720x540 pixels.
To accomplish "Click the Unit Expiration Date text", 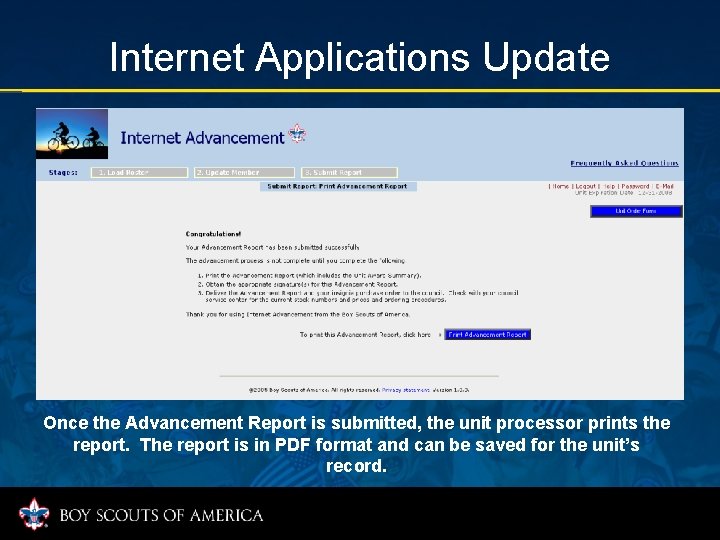I will (x=624, y=193).
